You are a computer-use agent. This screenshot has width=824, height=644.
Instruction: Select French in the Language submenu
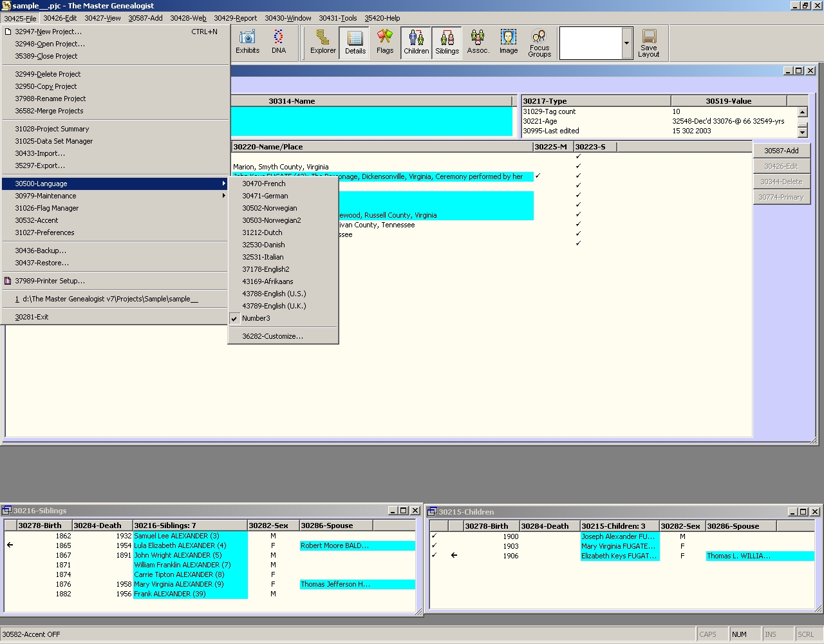(283, 184)
